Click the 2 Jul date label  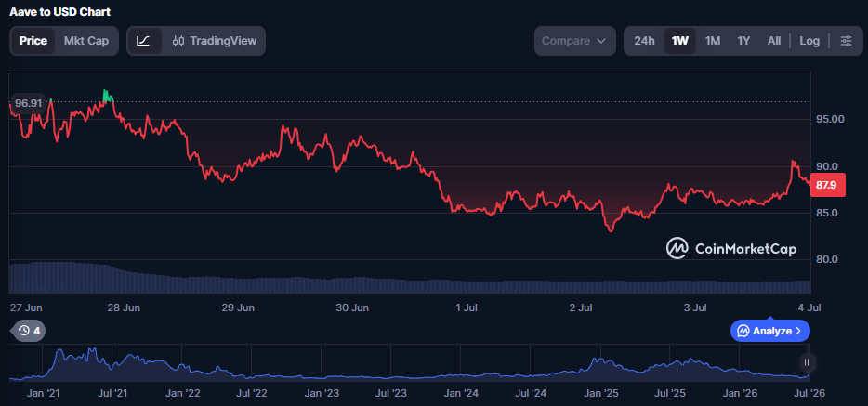[x=581, y=308]
